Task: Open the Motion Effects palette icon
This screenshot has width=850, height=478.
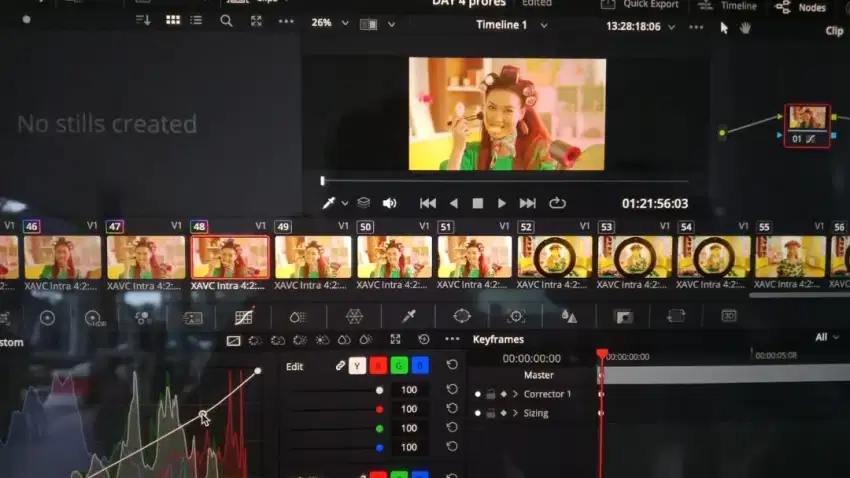Action: coord(192,318)
